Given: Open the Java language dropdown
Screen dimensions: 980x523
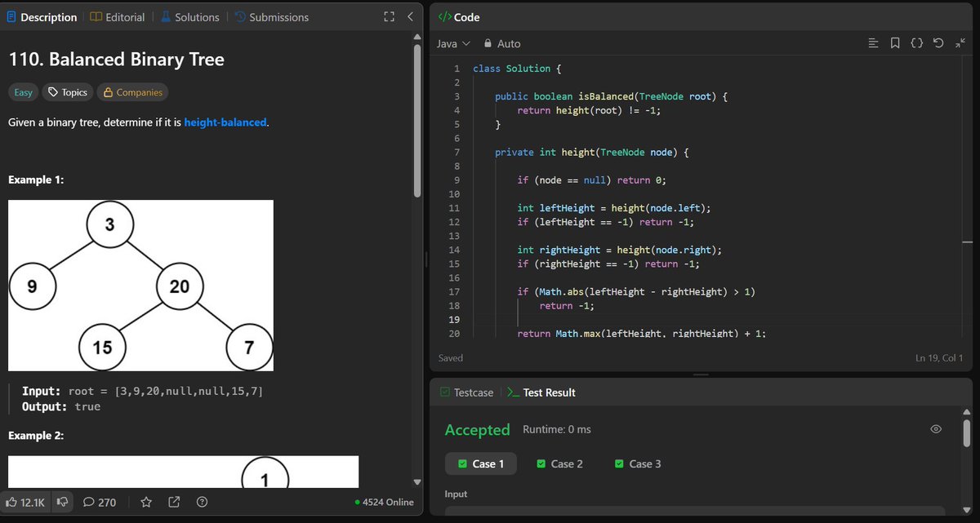Looking at the screenshot, I should pos(454,43).
